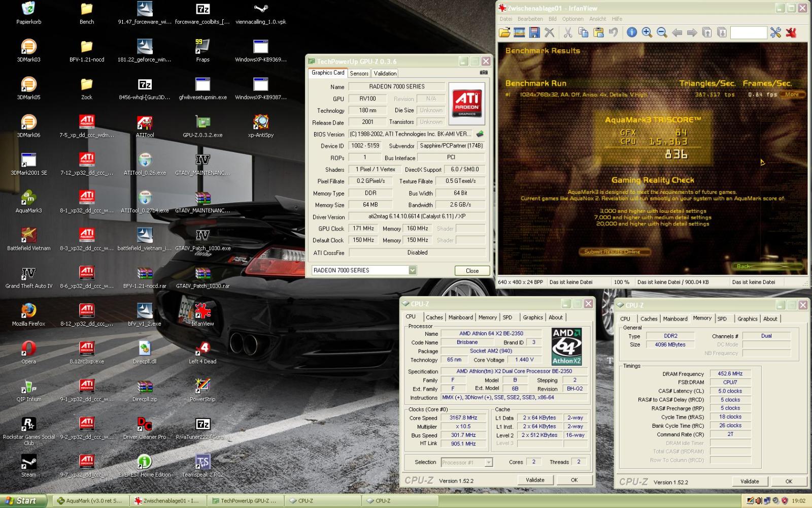
Task: Select AquaMark3 desktop shortcut
Action: 28,202
